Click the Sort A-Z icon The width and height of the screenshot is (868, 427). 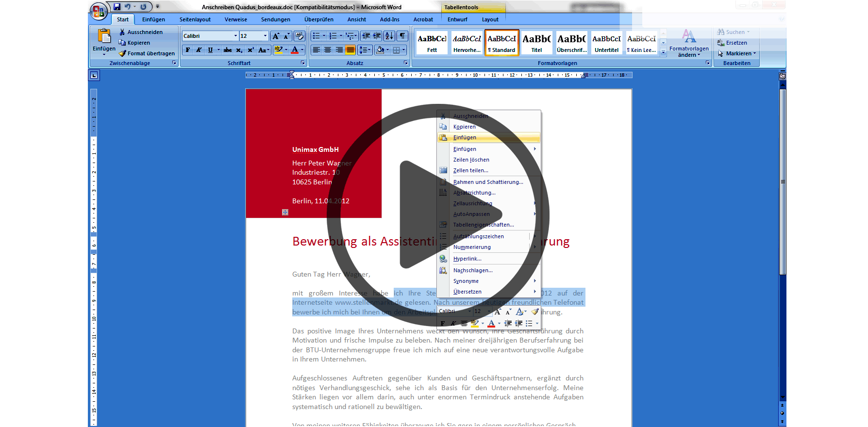(389, 36)
